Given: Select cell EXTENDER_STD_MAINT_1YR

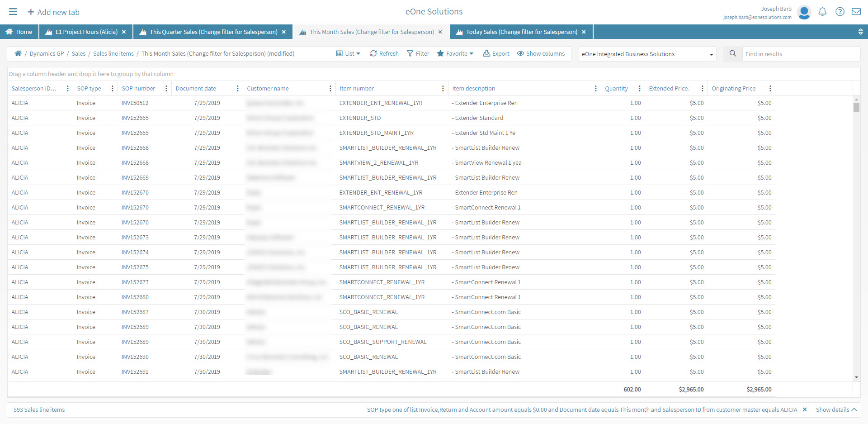Looking at the screenshot, I should [376, 133].
